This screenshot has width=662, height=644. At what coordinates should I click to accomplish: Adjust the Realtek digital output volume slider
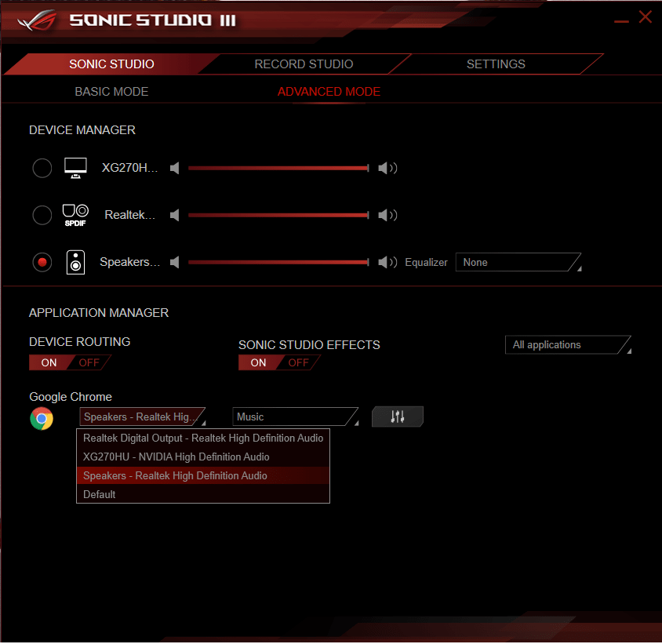(x=278, y=216)
